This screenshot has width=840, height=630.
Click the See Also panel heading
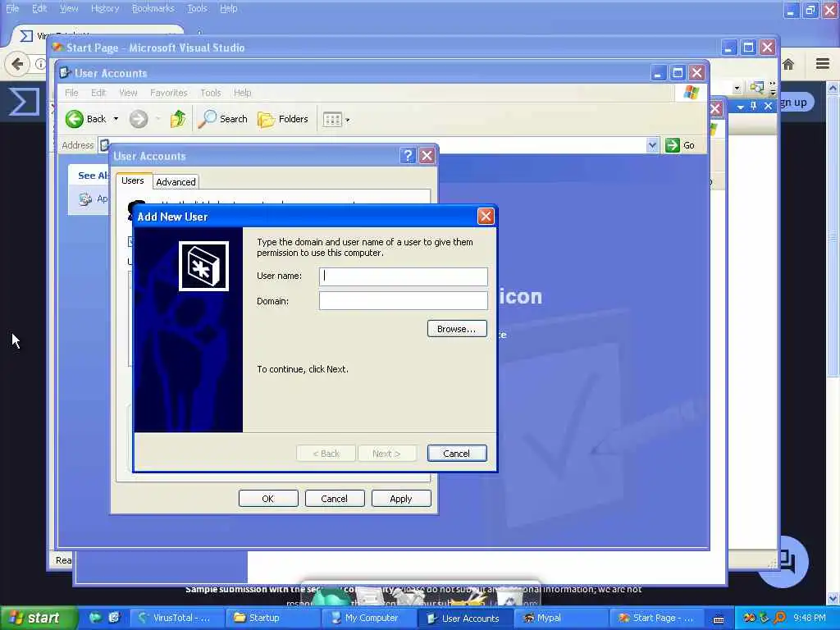[x=94, y=176]
